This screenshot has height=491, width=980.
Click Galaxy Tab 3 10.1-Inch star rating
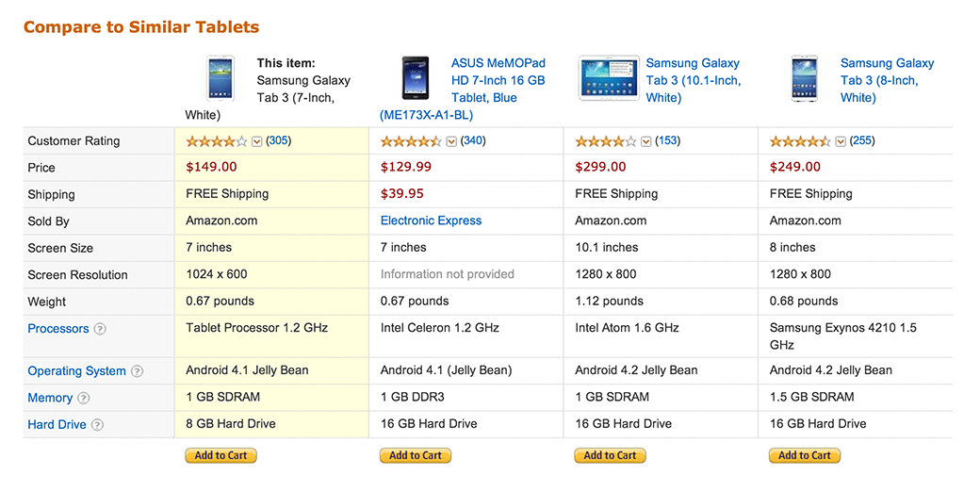(x=605, y=141)
